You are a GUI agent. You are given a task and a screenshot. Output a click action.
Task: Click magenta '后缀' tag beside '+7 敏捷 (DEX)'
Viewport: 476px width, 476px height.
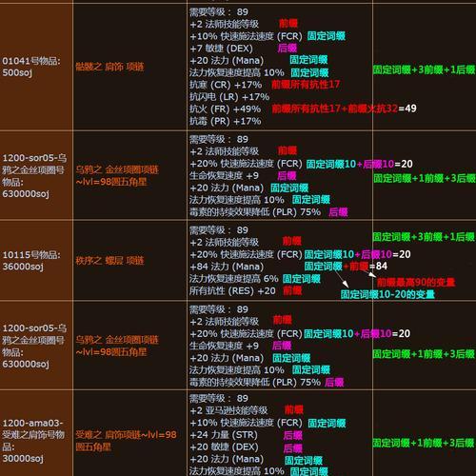pos(288,49)
